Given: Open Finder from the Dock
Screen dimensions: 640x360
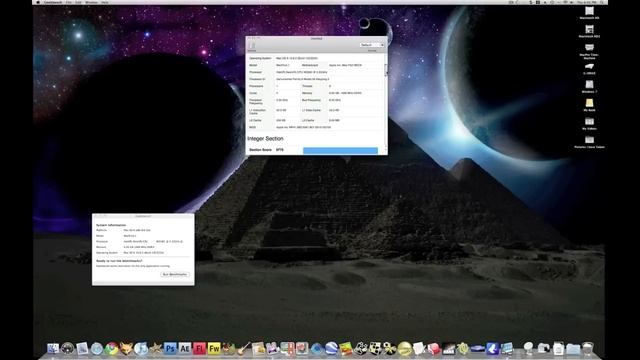Looking at the screenshot, I should pyautogui.click(x=53, y=348).
